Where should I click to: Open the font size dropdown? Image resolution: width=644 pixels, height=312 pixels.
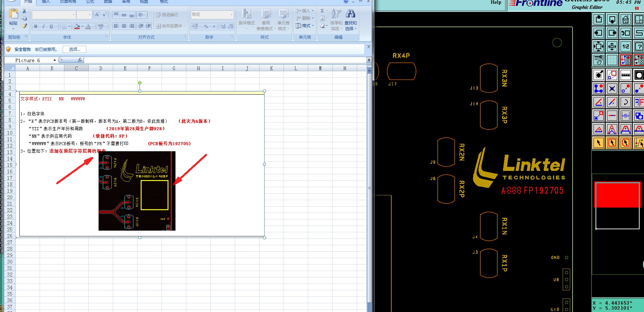tap(89, 15)
